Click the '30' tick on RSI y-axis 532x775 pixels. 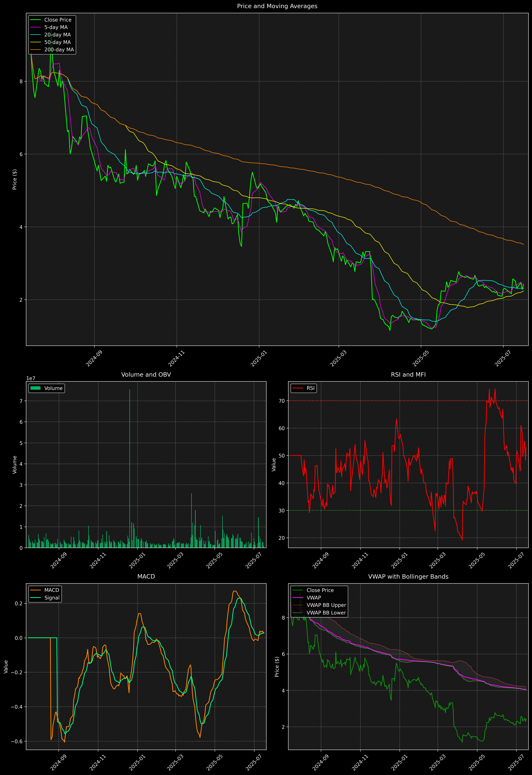click(282, 511)
